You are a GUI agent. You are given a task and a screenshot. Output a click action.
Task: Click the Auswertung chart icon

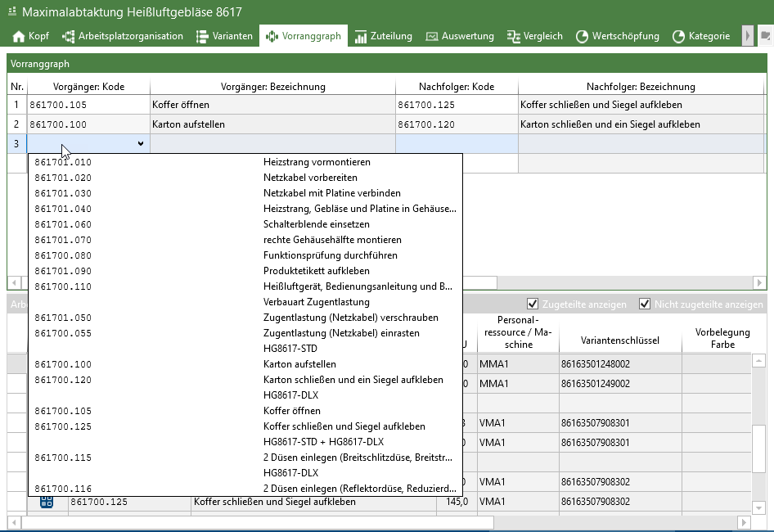[x=432, y=37]
